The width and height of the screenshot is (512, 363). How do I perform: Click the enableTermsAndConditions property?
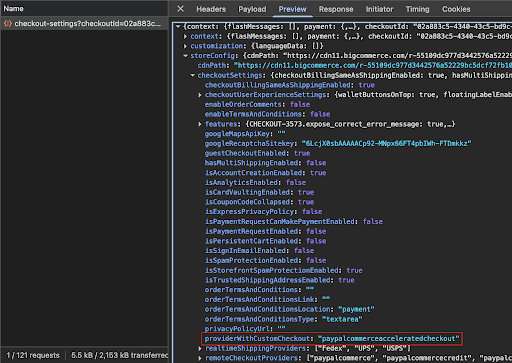(x=267, y=114)
